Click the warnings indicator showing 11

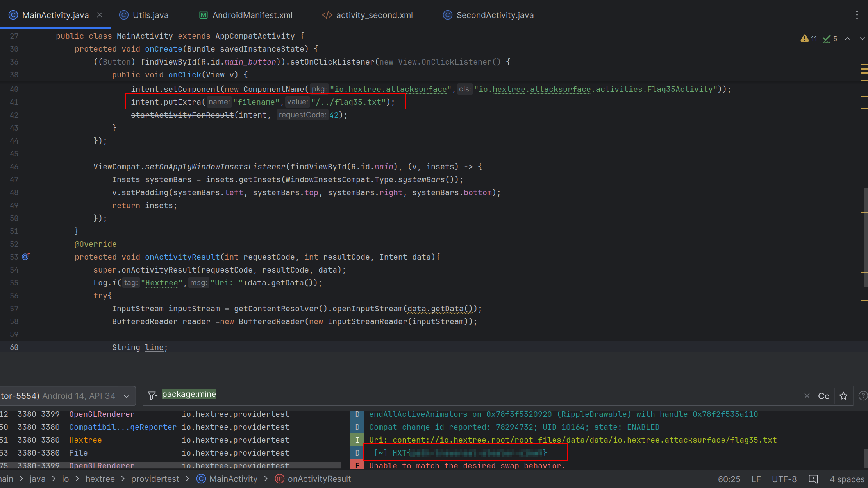pos(809,38)
